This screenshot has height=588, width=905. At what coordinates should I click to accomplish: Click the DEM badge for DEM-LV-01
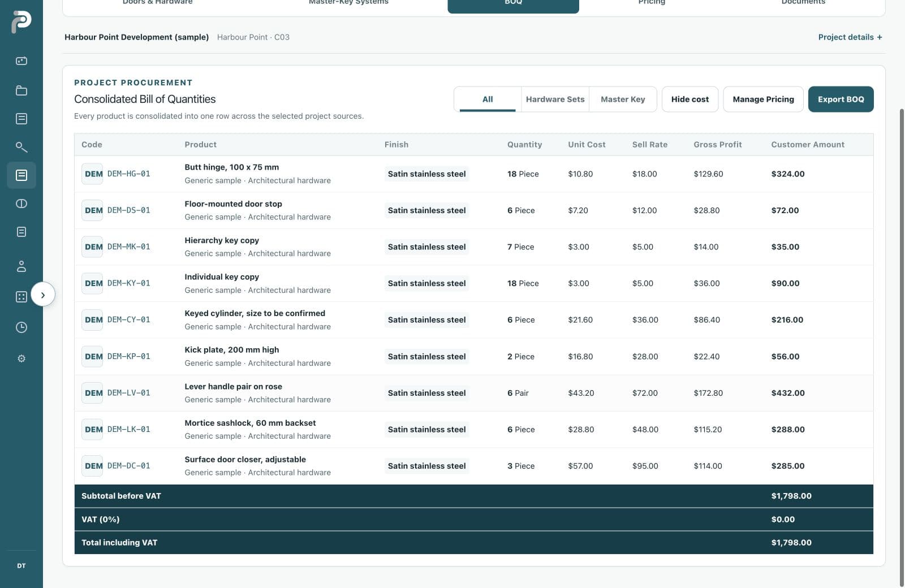93,393
